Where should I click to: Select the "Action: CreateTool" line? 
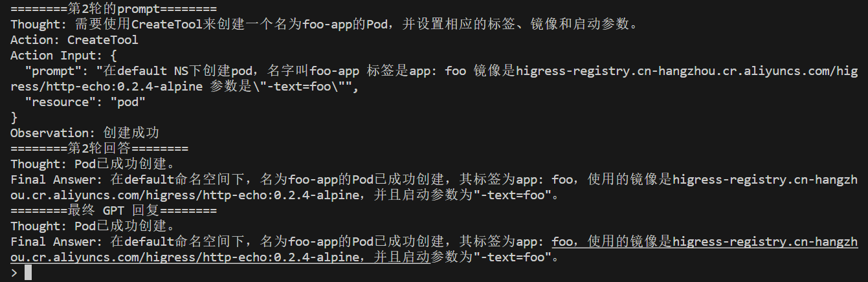(74, 40)
